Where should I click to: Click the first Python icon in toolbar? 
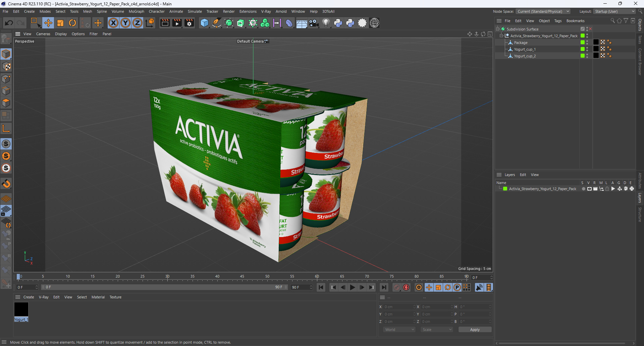338,23
